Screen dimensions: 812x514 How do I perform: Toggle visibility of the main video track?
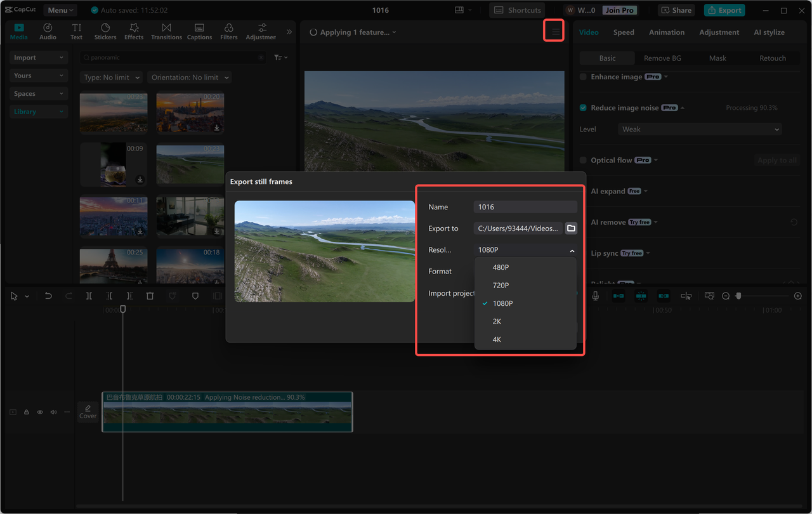pyautogui.click(x=39, y=412)
